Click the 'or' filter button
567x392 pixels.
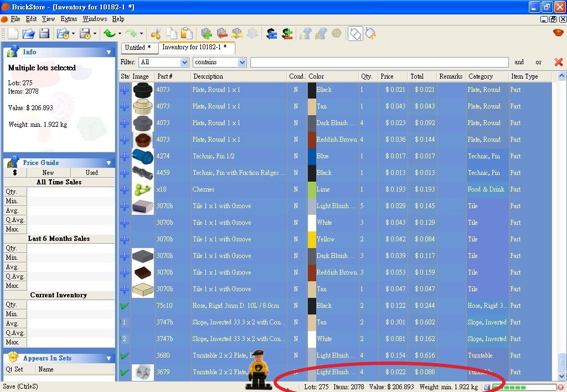(538, 62)
